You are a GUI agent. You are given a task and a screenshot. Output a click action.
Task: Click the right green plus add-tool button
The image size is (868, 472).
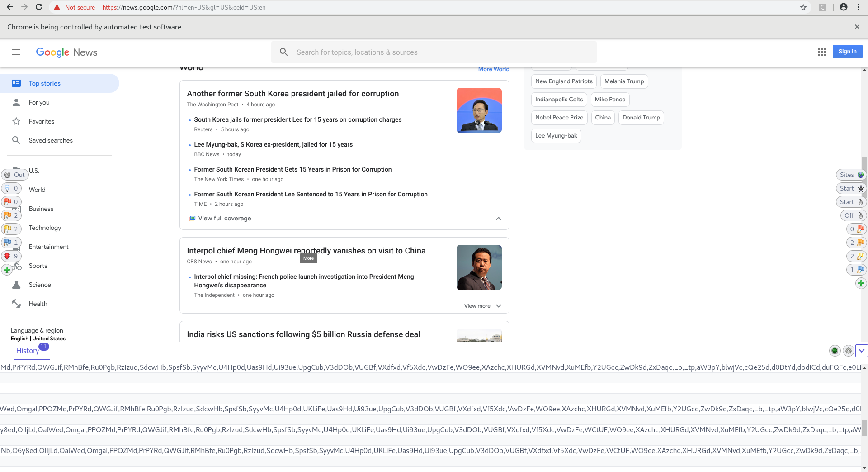[861, 283]
